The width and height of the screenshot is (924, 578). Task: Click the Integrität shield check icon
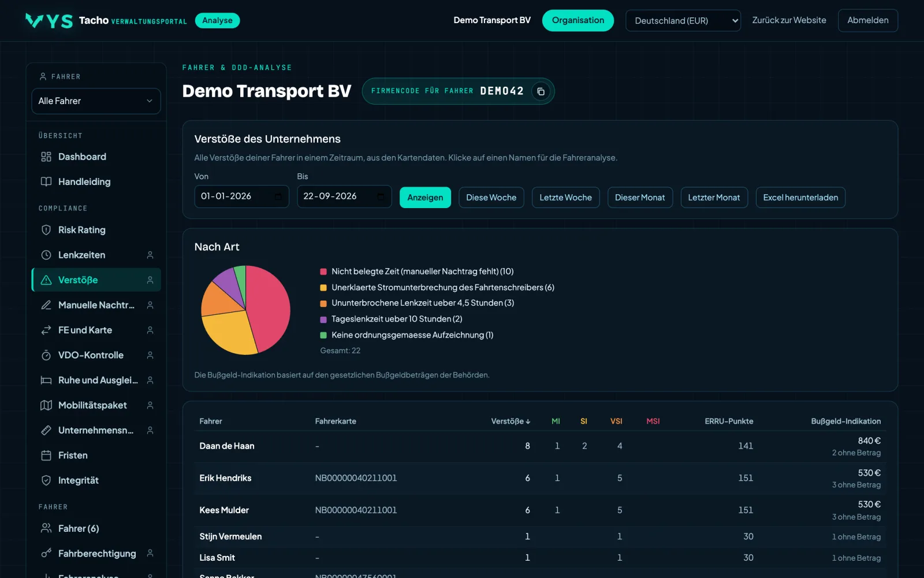(x=46, y=480)
